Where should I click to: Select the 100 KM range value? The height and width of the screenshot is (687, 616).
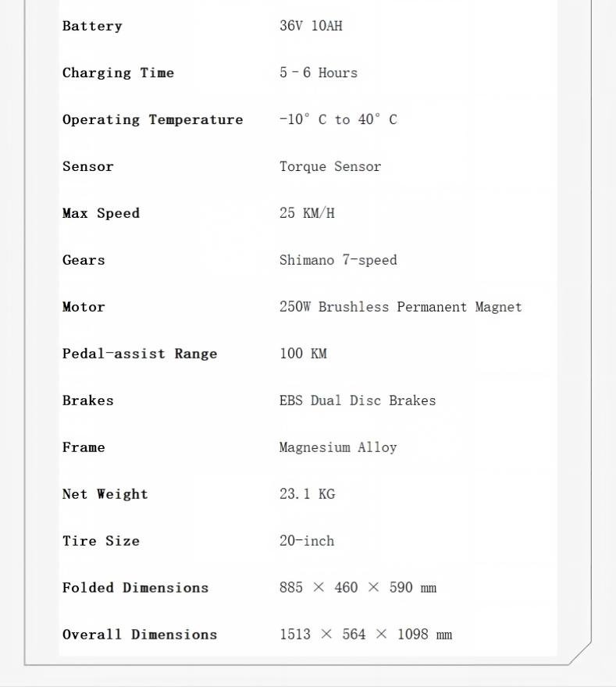pos(303,354)
